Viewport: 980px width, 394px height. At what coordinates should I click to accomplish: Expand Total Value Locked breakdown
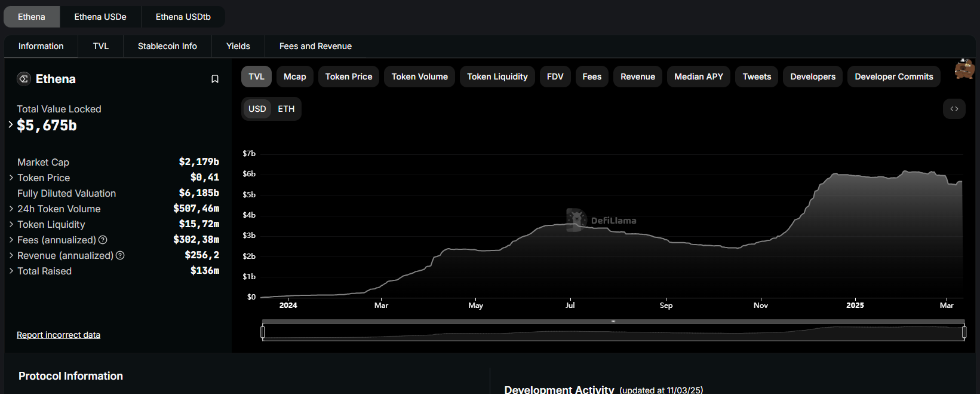point(11,124)
